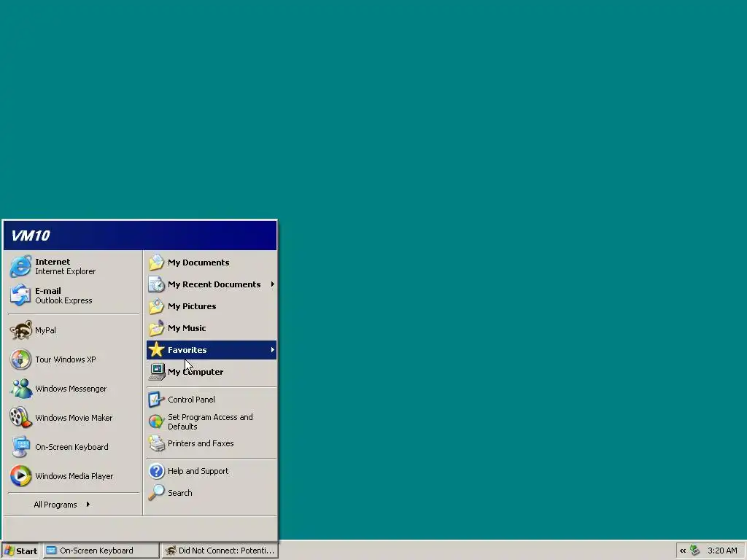Viewport: 747px width, 560px height.
Task: Launch Outlook Express envelope icon
Action: (20, 295)
